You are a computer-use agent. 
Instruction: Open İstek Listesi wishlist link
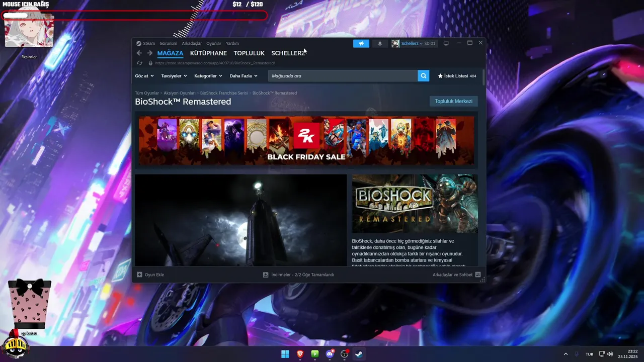457,76
